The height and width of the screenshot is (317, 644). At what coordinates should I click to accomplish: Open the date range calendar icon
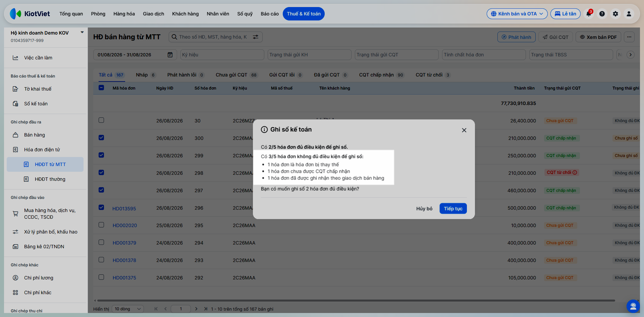(170, 55)
